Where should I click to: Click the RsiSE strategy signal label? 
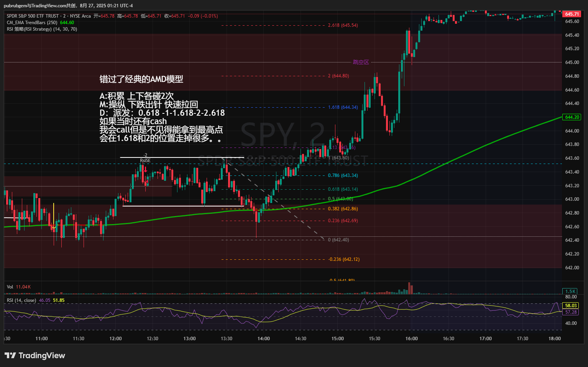tap(145, 161)
